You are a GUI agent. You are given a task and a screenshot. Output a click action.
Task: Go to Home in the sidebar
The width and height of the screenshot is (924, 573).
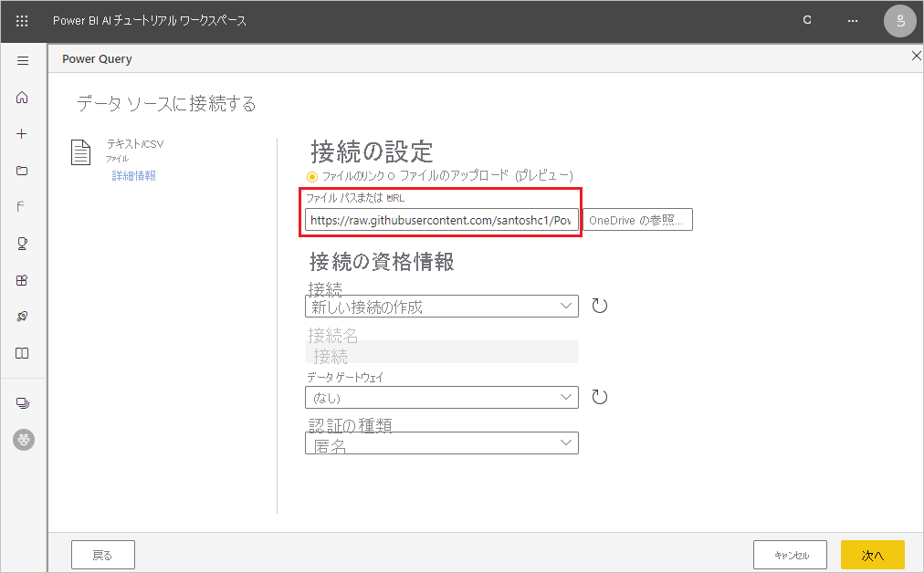tap(22, 97)
